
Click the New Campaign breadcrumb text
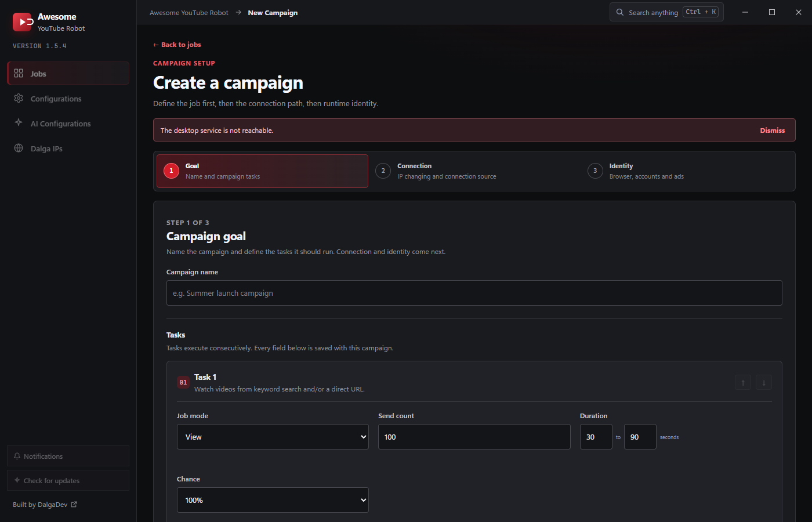(x=273, y=13)
